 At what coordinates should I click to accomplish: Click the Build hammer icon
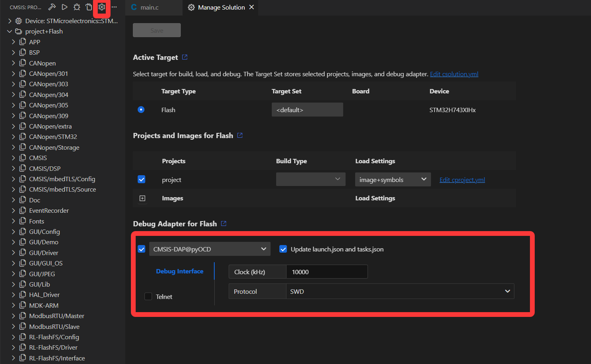click(52, 7)
